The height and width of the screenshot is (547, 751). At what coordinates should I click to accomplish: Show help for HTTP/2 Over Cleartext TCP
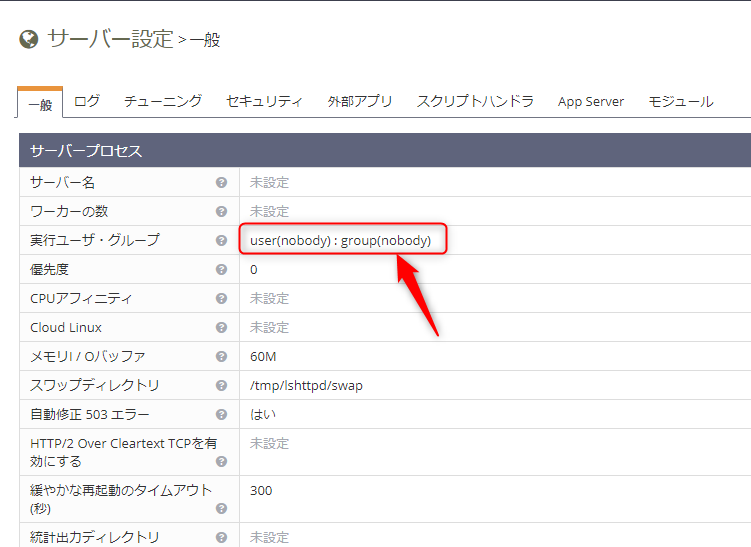tap(221, 462)
